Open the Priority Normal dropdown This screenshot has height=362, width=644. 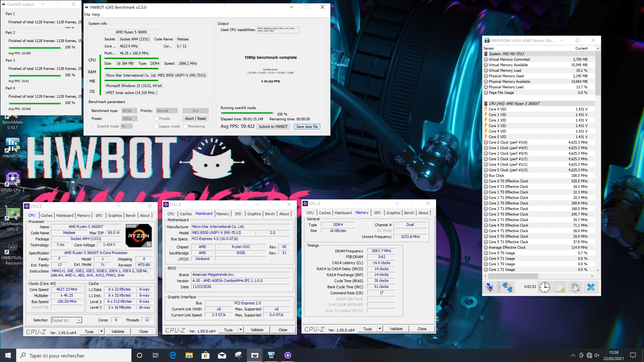click(x=167, y=111)
